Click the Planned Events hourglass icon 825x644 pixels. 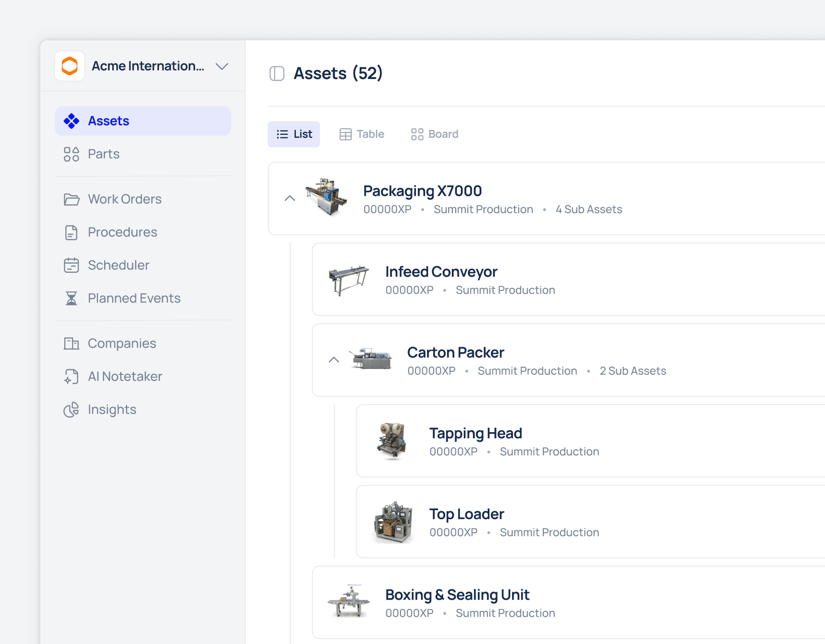pos(71,298)
